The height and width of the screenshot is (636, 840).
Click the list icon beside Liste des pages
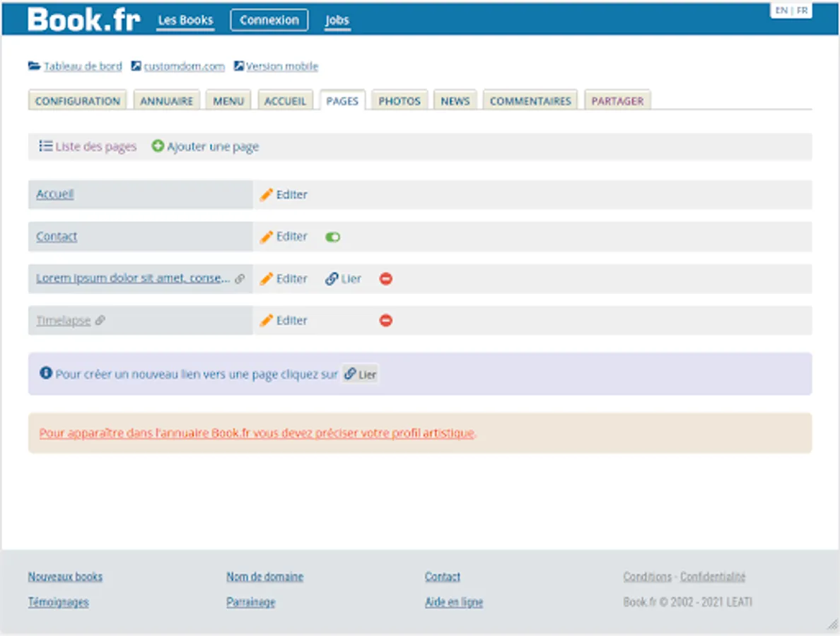[x=45, y=146]
